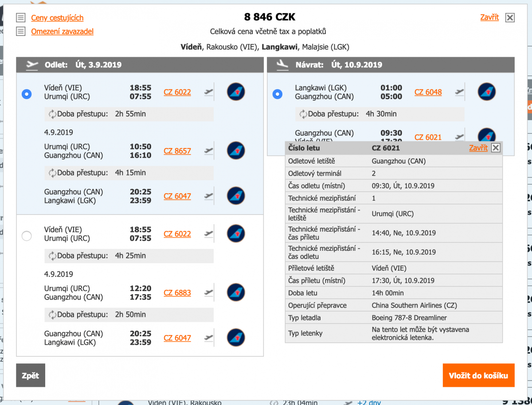Screen dimensions: 532x405
Task: Click the list icon beside Omezení zavazadel
Action: pyautogui.click(x=20, y=31)
